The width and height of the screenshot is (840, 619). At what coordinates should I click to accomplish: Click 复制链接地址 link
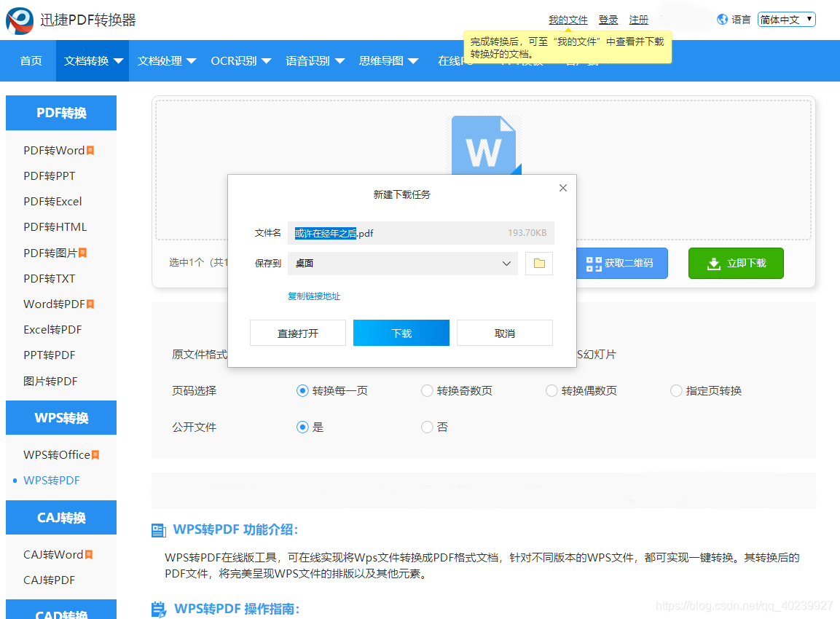point(314,296)
